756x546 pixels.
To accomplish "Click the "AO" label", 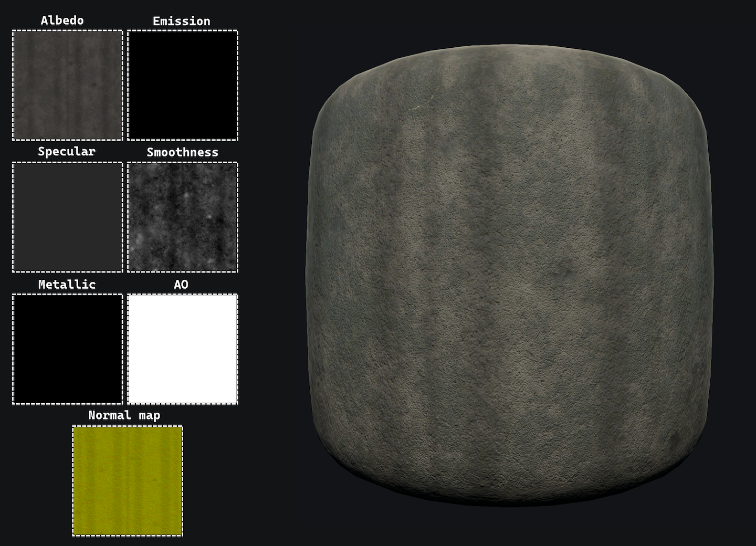I will point(181,285).
